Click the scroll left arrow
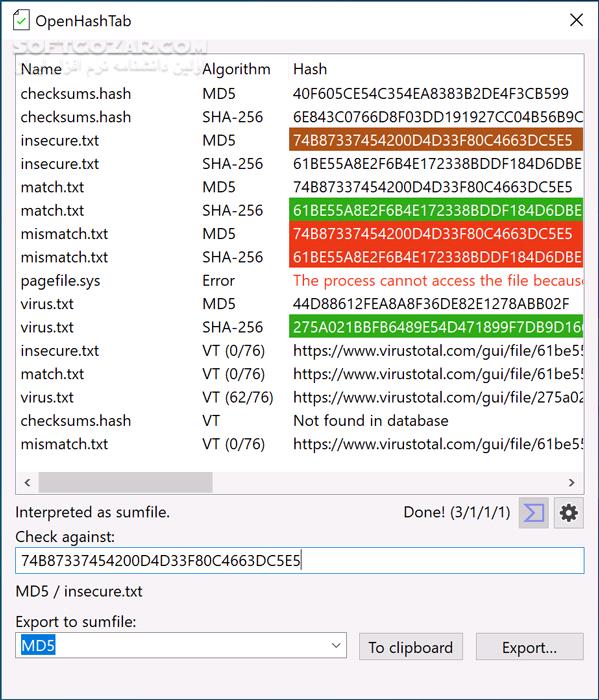Image resolution: width=599 pixels, height=700 pixels. [x=27, y=483]
